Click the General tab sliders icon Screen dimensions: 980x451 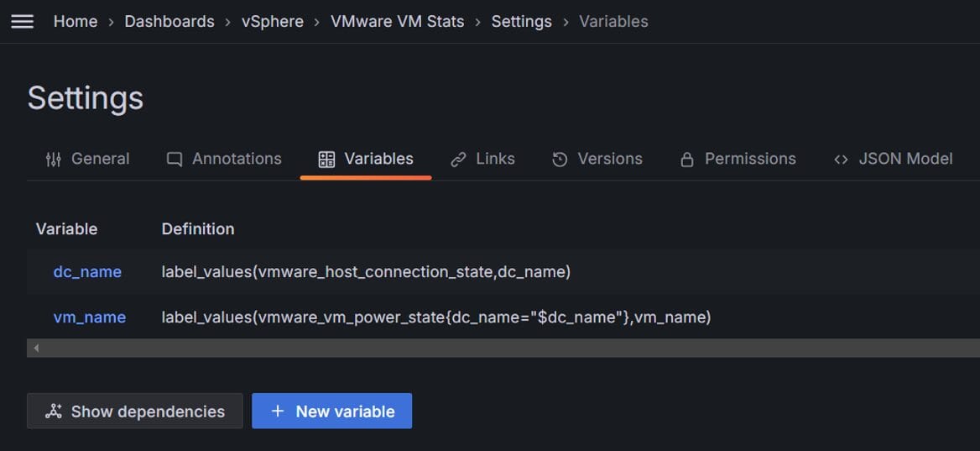[x=54, y=160]
